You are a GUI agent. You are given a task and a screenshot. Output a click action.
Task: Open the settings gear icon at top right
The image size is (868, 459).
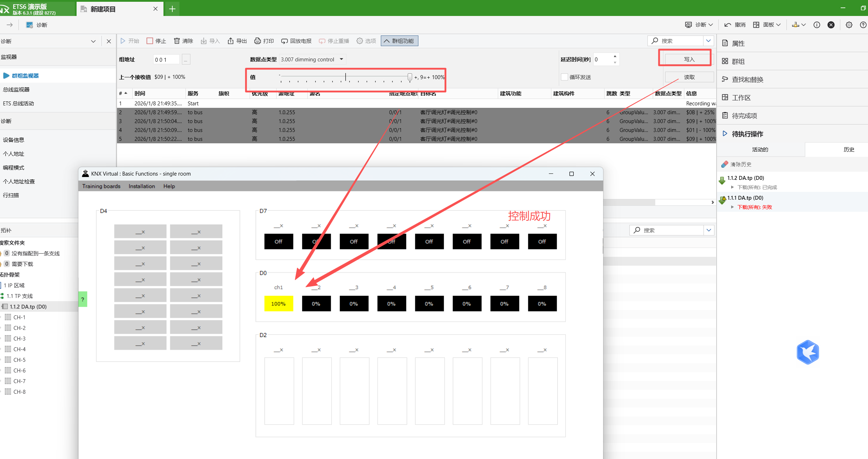849,25
